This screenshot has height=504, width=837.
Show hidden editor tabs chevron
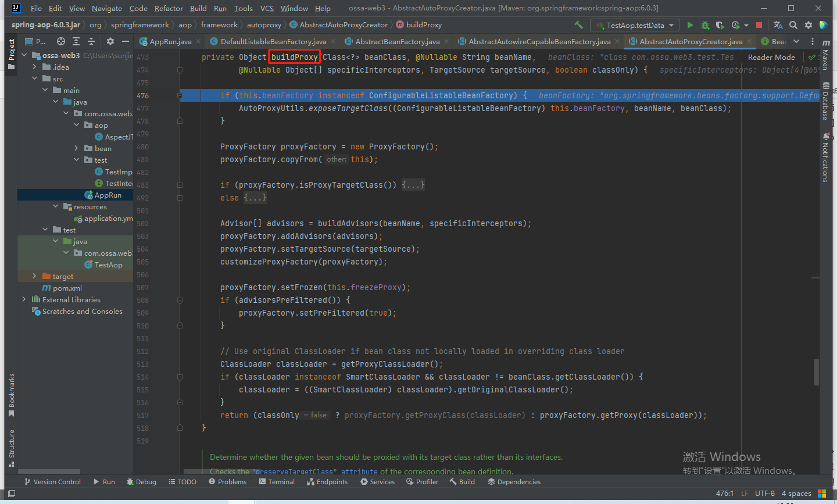(796, 41)
